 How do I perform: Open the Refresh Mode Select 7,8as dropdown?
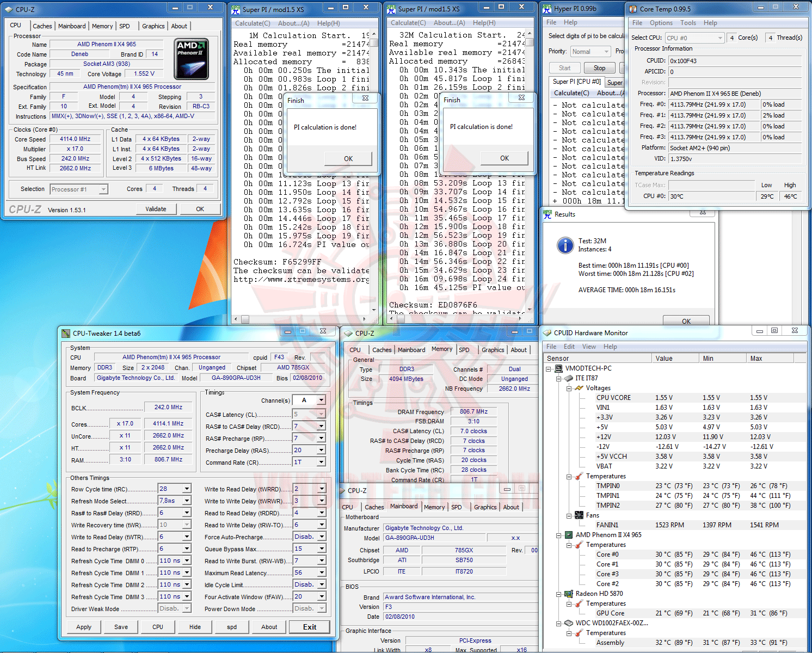[187, 501]
